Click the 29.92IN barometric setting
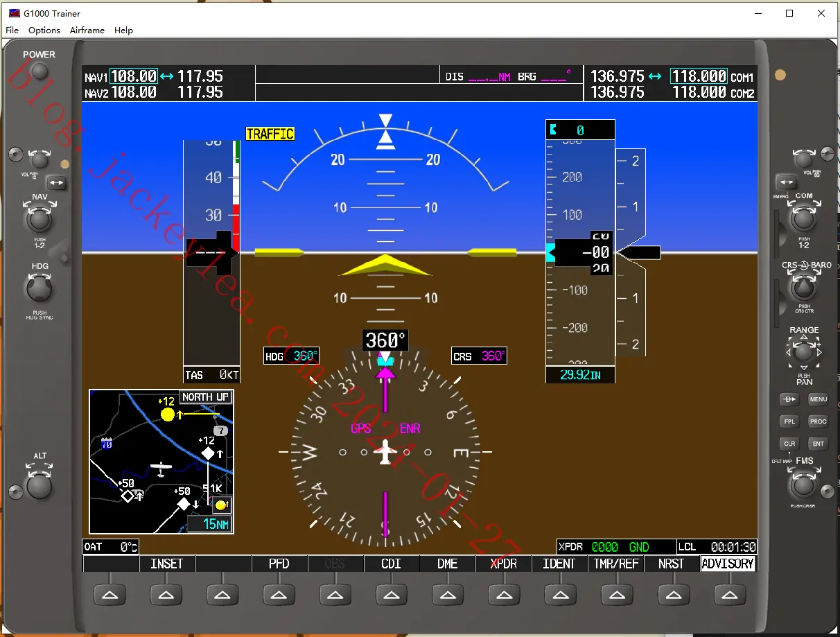Image resolution: width=840 pixels, height=637 pixels. 580,375
